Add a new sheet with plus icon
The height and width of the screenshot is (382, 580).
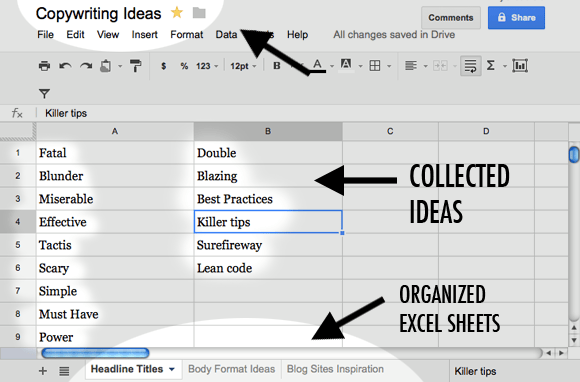[43, 371]
